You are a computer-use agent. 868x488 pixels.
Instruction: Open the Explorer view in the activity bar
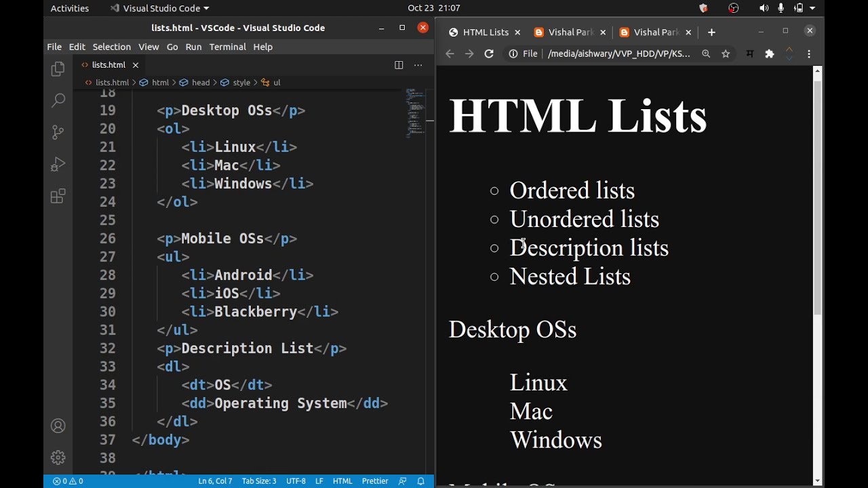tap(58, 69)
